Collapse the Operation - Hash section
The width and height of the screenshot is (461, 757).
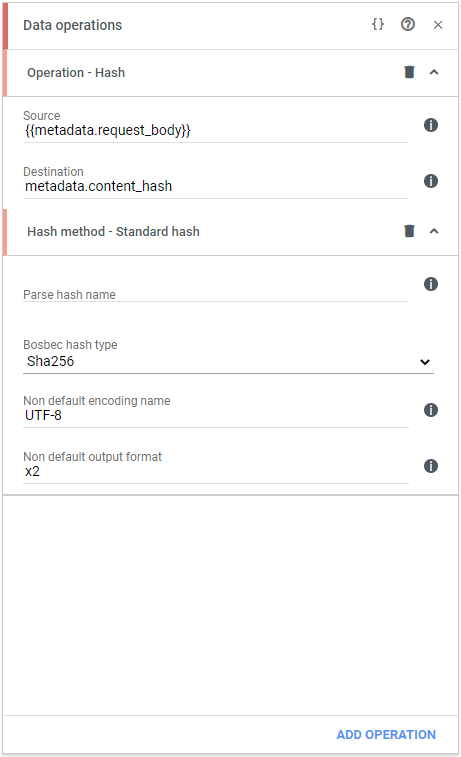coord(434,72)
